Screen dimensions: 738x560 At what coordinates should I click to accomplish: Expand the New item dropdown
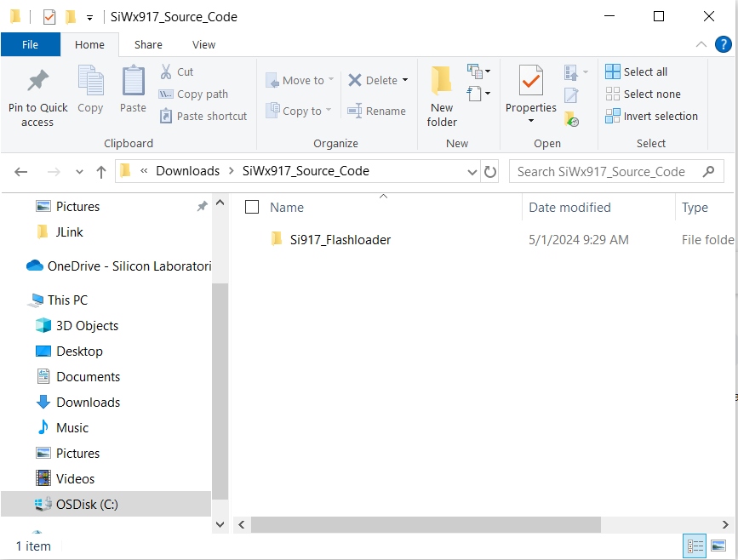coord(478,71)
